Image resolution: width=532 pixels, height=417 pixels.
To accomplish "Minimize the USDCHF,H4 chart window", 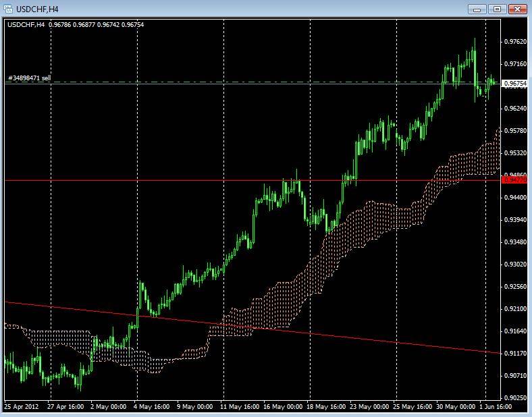I will coord(477,8).
